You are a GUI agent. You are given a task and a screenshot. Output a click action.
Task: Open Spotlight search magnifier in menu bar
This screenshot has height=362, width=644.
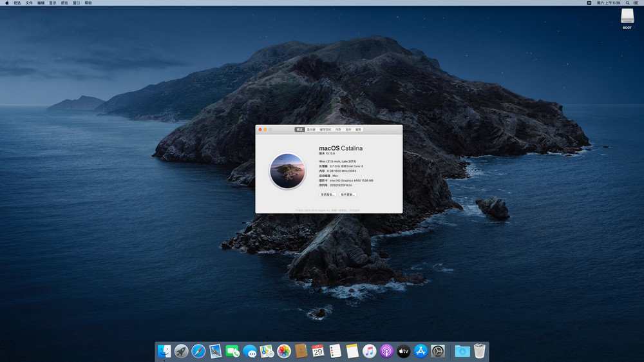coord(627,3)
